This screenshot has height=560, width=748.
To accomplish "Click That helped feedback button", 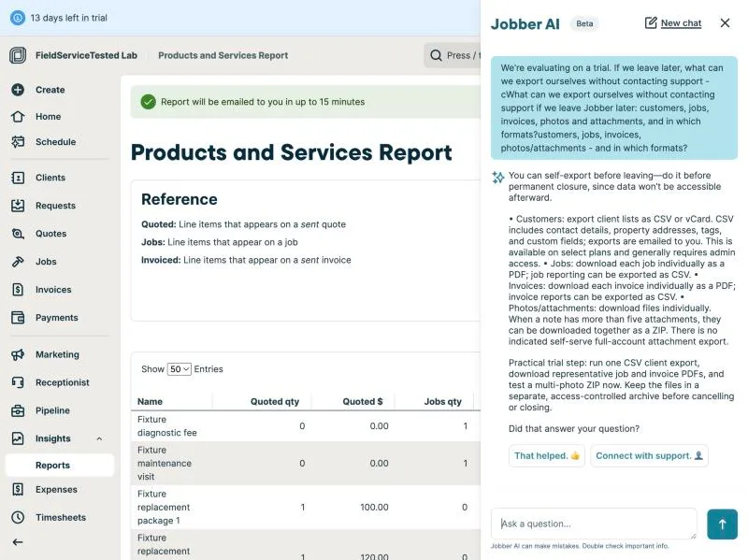I will pyautogui.click(x=547, y=455).
